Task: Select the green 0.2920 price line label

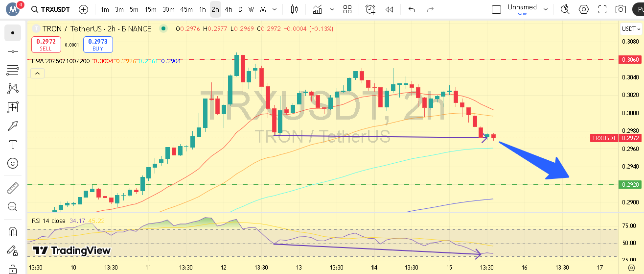Action: click(x=630, y=185)
